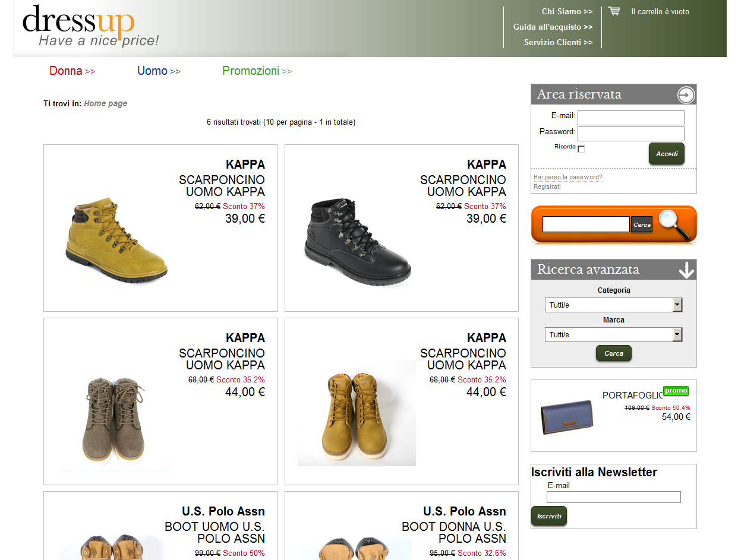Open the blue Portafoglio wallet image

click(x=566, y=417)
